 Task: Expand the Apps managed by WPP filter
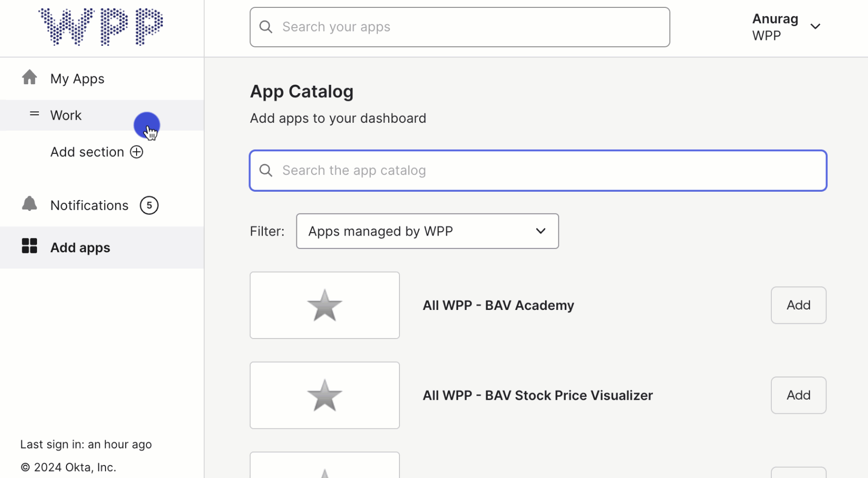click(427, 231)
